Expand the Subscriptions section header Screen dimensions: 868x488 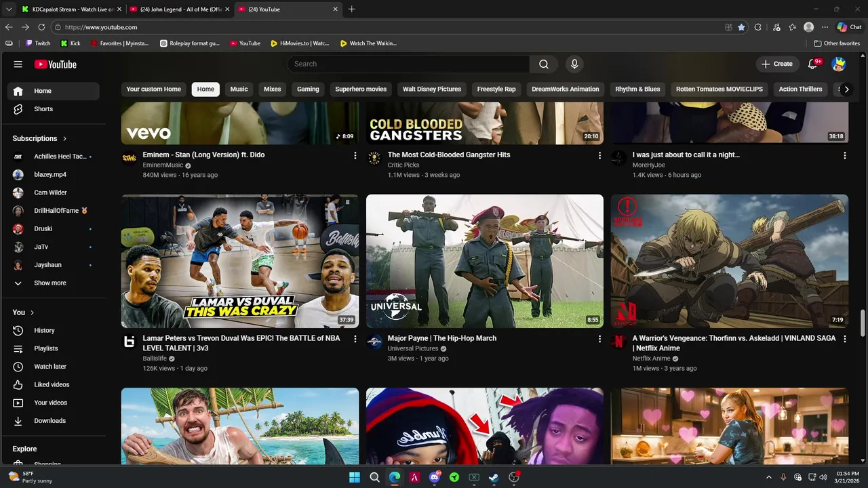pos(39,138)
